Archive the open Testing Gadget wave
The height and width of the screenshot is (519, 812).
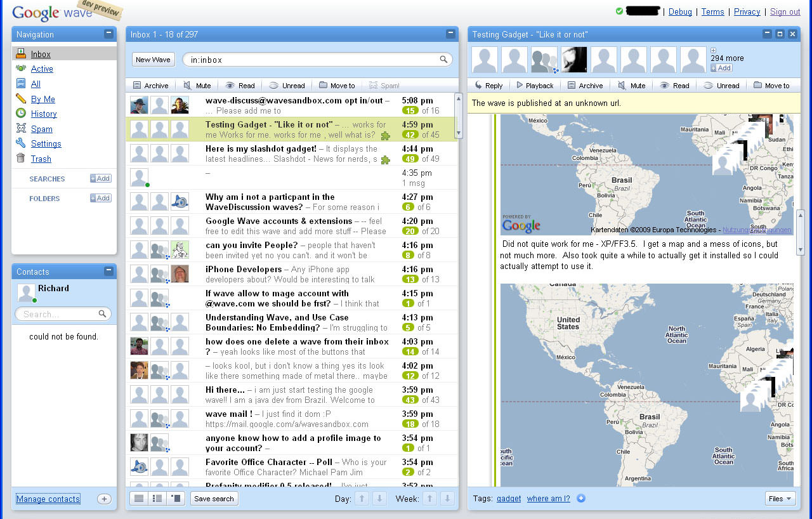pyautogui.click(x=585, y=86)
